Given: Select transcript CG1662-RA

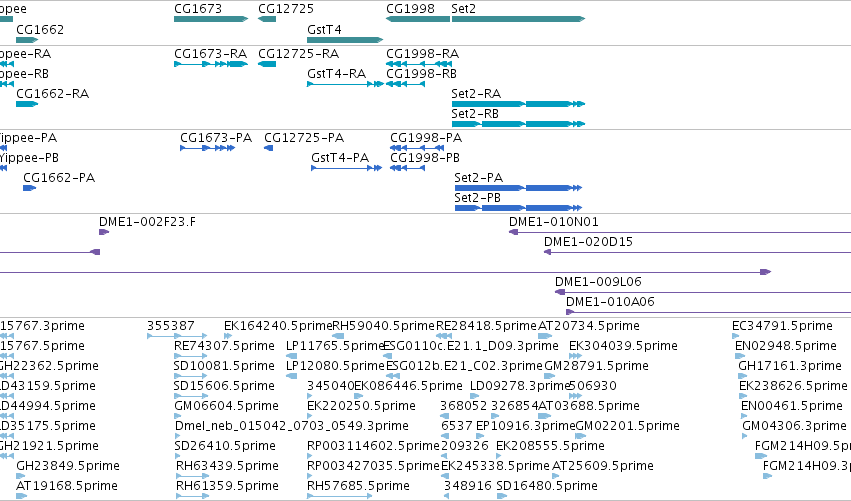Looking at the screenshot, I should (27, 104).
